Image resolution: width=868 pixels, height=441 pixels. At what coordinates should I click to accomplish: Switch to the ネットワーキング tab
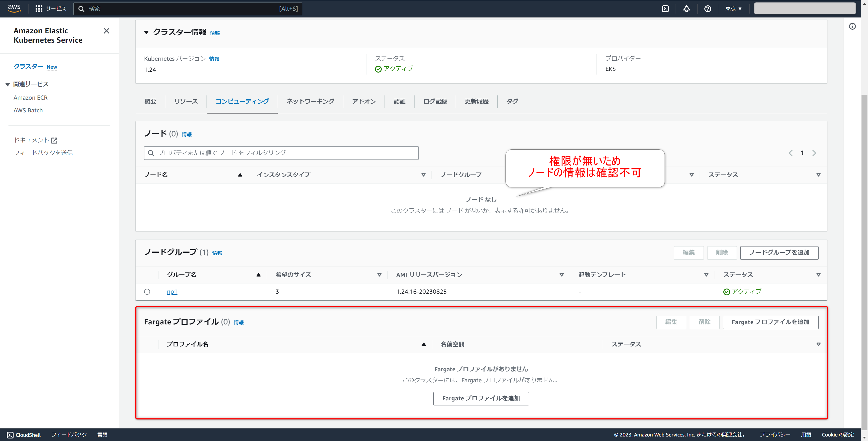[x=310, y=101]
